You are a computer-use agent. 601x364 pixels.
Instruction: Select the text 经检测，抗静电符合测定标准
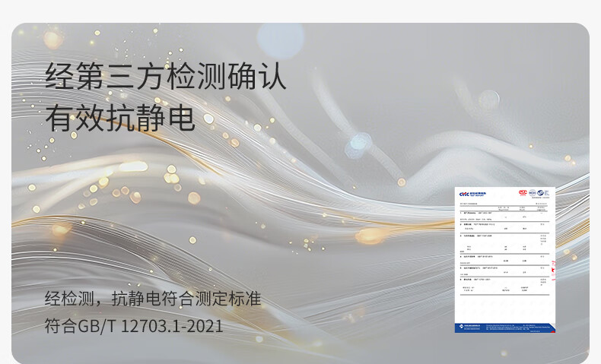pos(153,299)
